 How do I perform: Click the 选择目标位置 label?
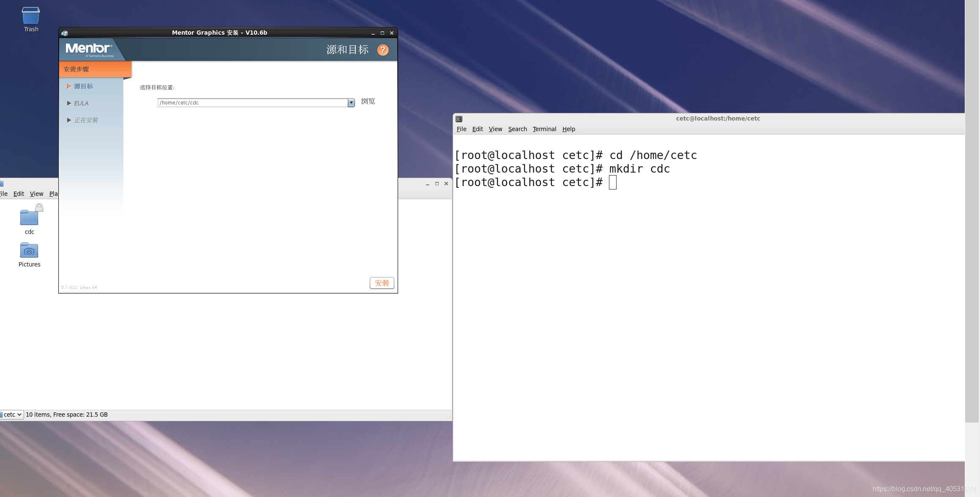157,88
